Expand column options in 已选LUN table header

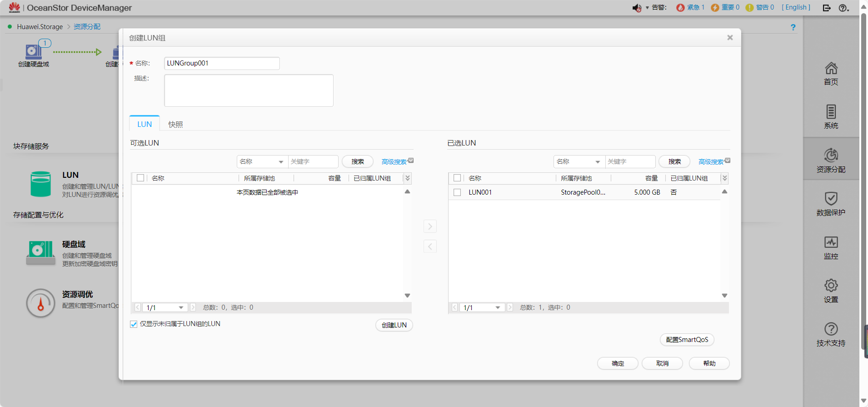click(x=725, y=178)
